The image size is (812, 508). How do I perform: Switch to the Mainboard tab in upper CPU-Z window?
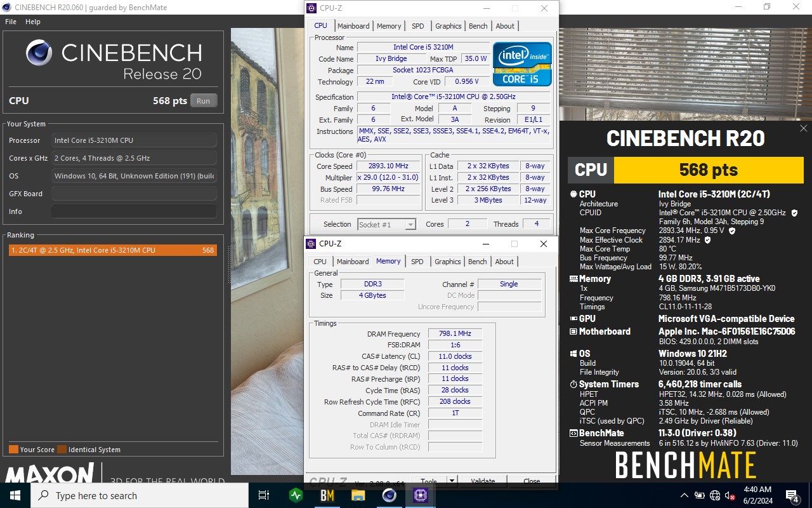click(353, 26)
